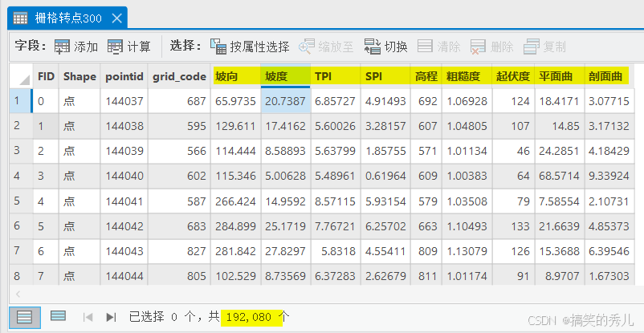The width and height of the screenshot is (644, 333).
Task: Click the Delete selection icon (删除)
Action: coord(479,47)
